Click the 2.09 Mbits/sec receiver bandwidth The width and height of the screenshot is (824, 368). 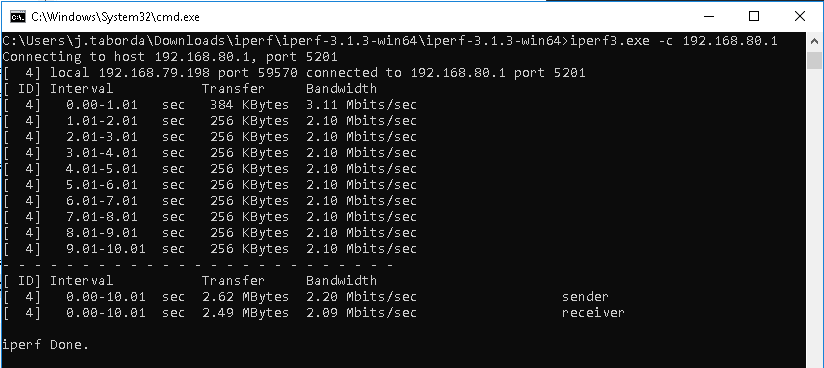click(362, 313)
